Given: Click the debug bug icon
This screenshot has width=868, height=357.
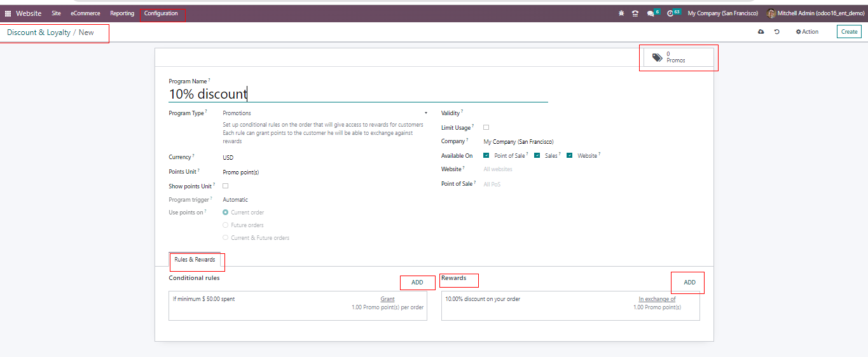Looking at the screenshot, I should tap(621, 13).
